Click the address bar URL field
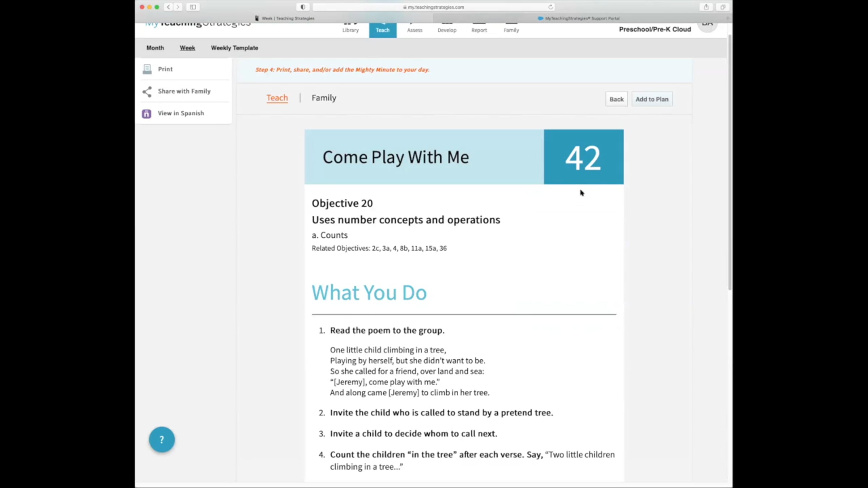 click(433, 7)
